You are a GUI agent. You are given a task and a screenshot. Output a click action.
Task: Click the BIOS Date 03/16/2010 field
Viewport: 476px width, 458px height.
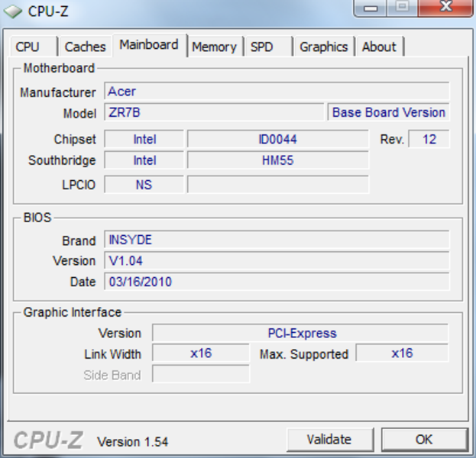(277, 282)
